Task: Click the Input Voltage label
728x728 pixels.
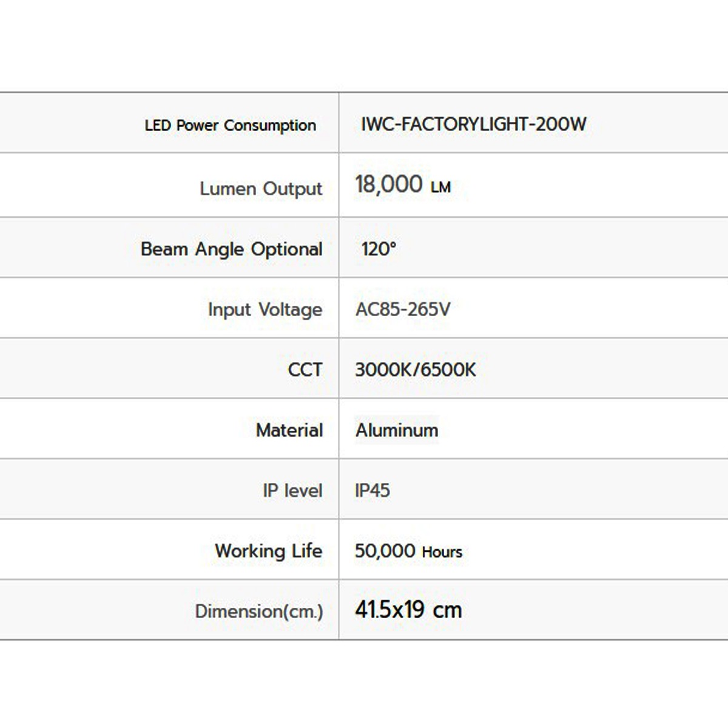Action: pyautogui.click(x=265, y=309)
